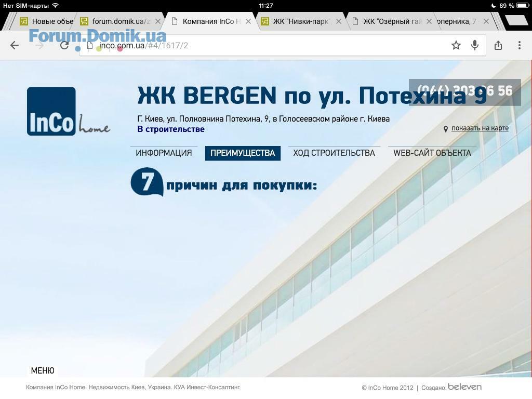Open the WEB-САЙТ ОБЪЕКТА section
532x399 pixels.
(x=432, y=153)
